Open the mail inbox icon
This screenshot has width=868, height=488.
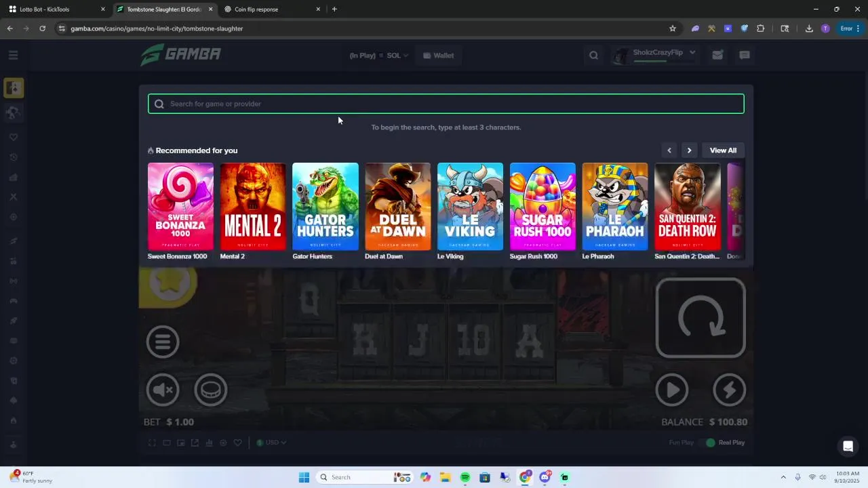click(717, 56)
